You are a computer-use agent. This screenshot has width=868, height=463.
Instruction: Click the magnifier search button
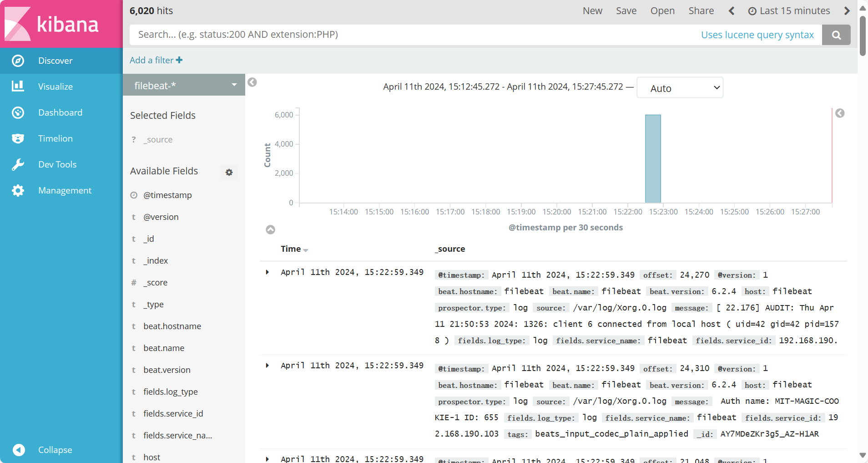tap(836, 35)
